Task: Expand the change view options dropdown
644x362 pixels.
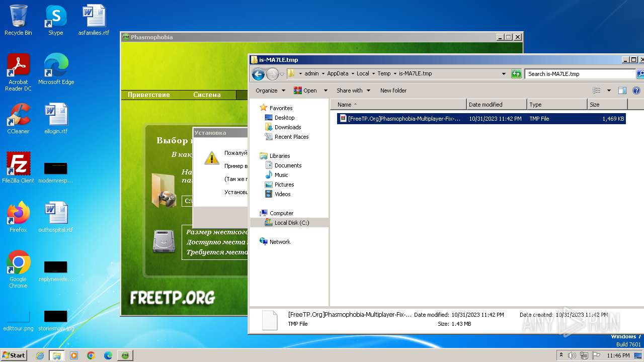Action: [x=609, y=90]
